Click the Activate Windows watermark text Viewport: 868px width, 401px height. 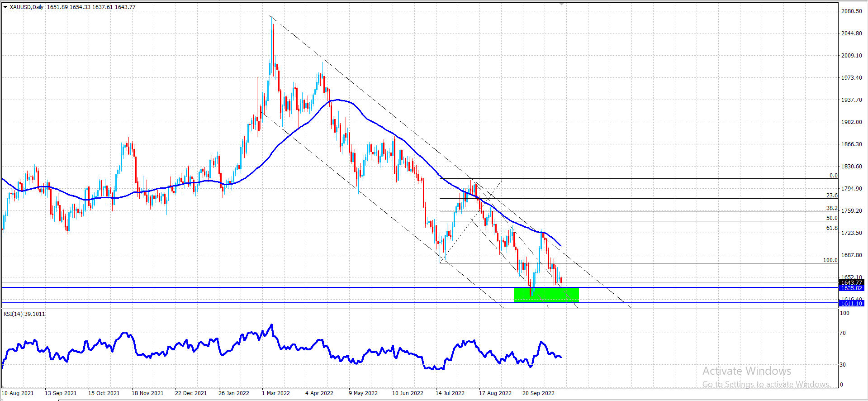[x=747, y=371]
